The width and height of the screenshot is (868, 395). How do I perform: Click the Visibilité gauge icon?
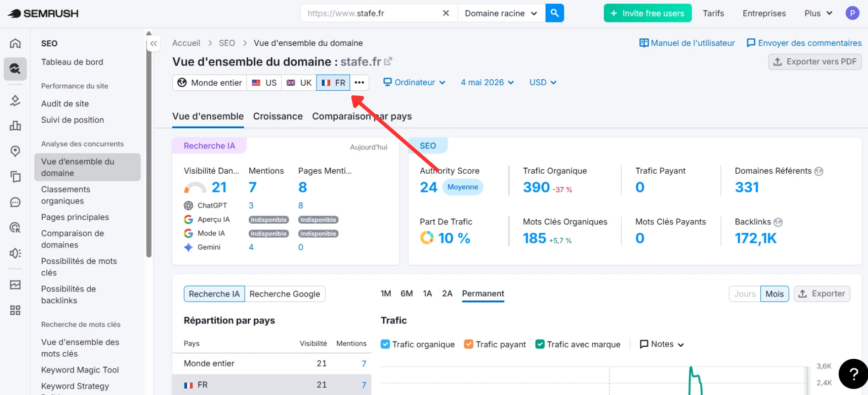click(x=195, y=187)
